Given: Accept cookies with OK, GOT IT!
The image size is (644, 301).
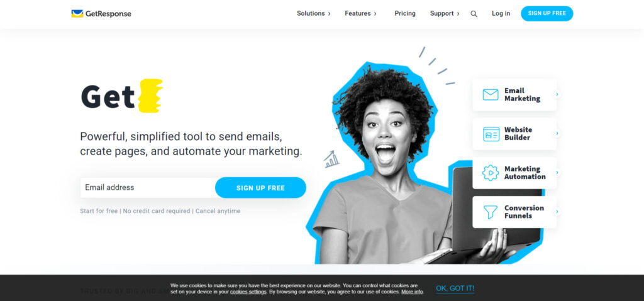Looking at the screenshot, I should (455, 288).
